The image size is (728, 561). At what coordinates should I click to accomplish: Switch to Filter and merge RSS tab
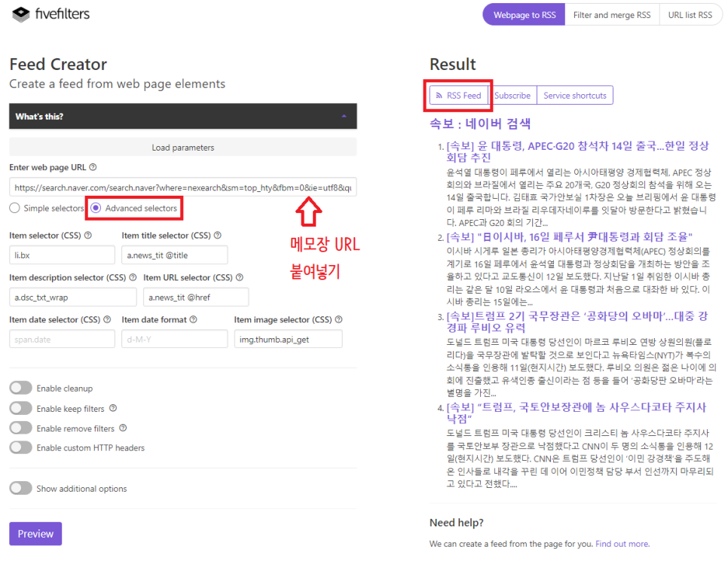click(x=612, y=15)
